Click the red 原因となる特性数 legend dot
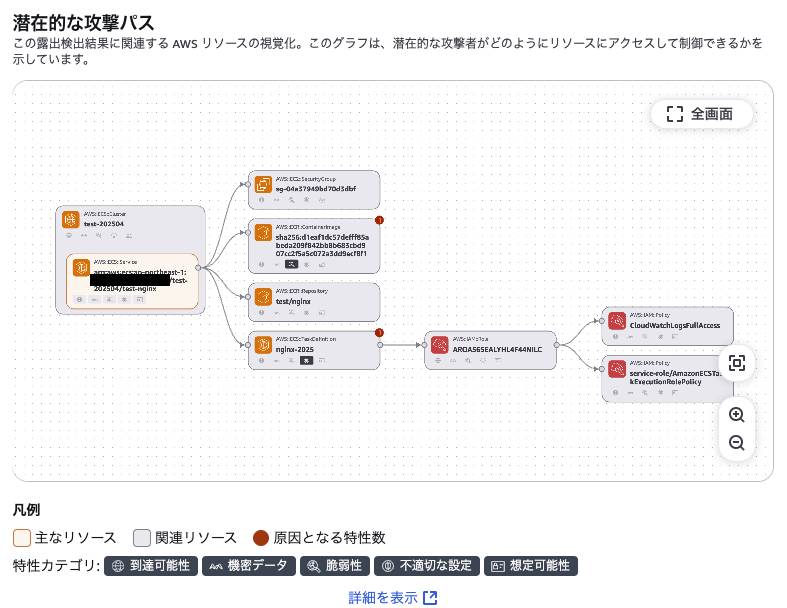The width and height of the screenshot is (787, 608). pos(261,538)
